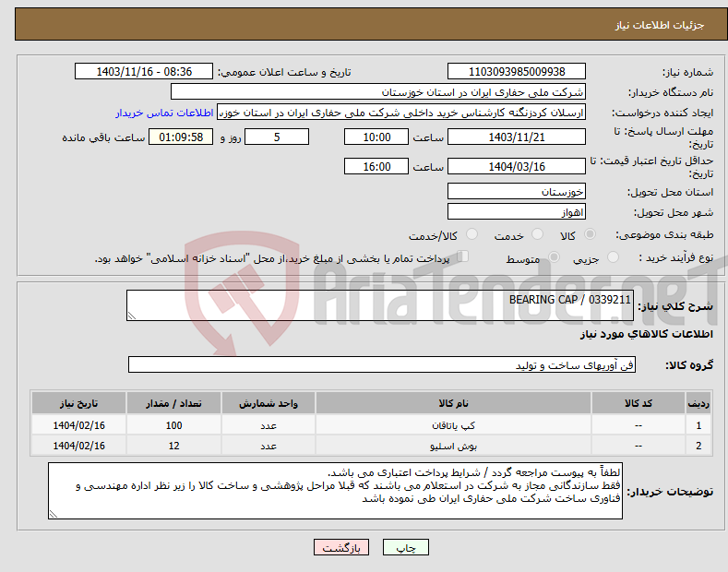Click the بازگشت back button

pos(341,547)
